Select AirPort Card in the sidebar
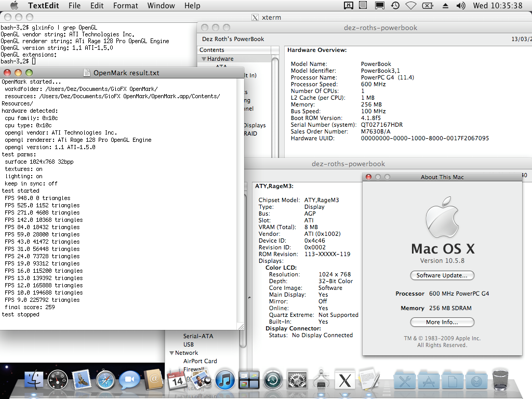532x399 pixels. 200,361
